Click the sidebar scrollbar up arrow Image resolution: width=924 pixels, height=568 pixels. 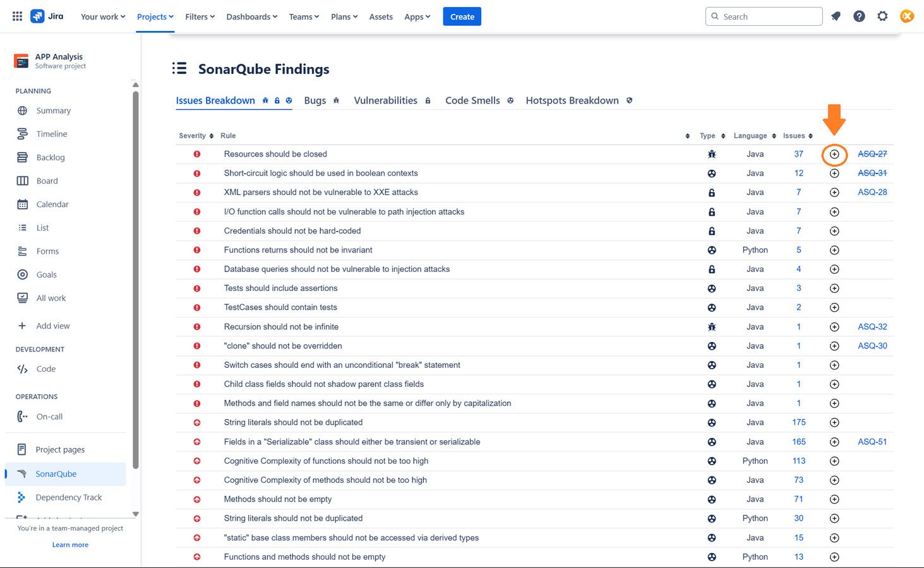[135, 85]
